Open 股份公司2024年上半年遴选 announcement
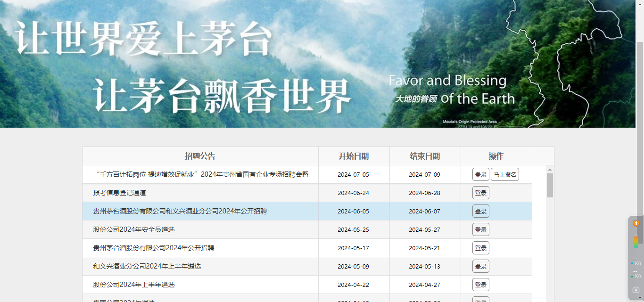644x302 pixels. 134,285
